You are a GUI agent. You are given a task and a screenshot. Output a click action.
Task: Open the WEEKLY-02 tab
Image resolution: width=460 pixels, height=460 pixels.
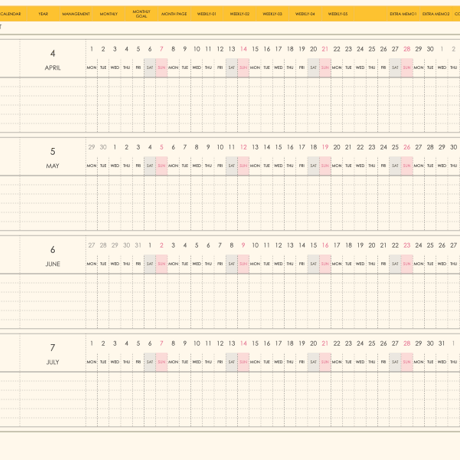point(240,14)
